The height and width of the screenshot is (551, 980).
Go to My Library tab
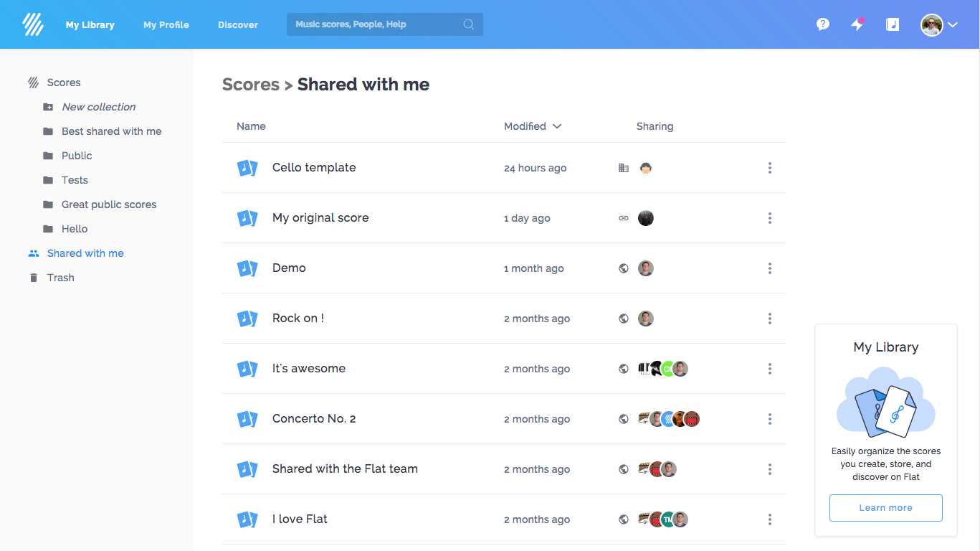point(90,24)
